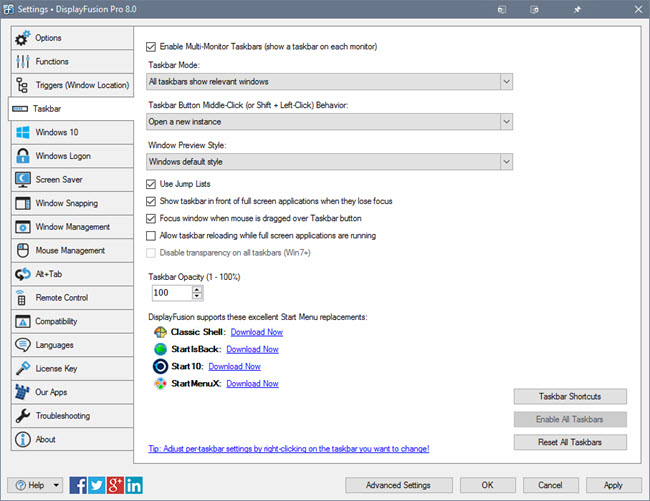The image size is (650, 501).
Task: Decrease Taskbar Opacity with down arrow
Action: 197,296
